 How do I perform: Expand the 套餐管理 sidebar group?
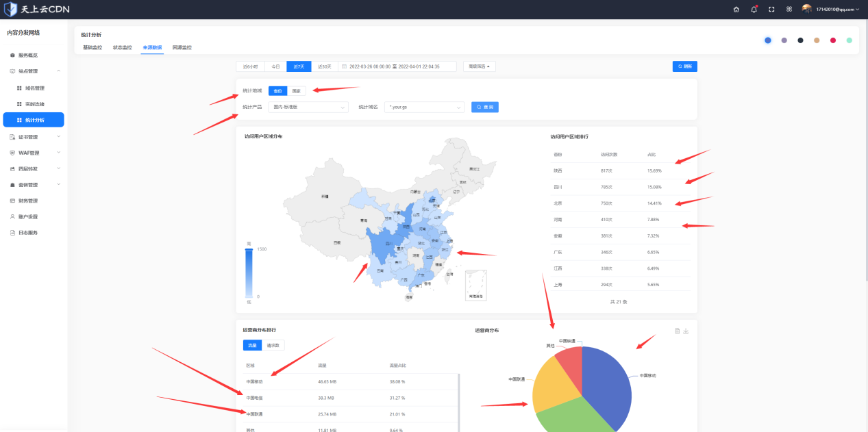click(x=58, y=185)
